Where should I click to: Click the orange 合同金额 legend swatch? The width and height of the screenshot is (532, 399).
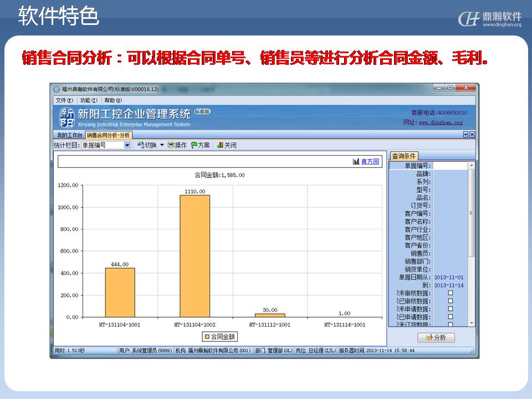[207, 336]
